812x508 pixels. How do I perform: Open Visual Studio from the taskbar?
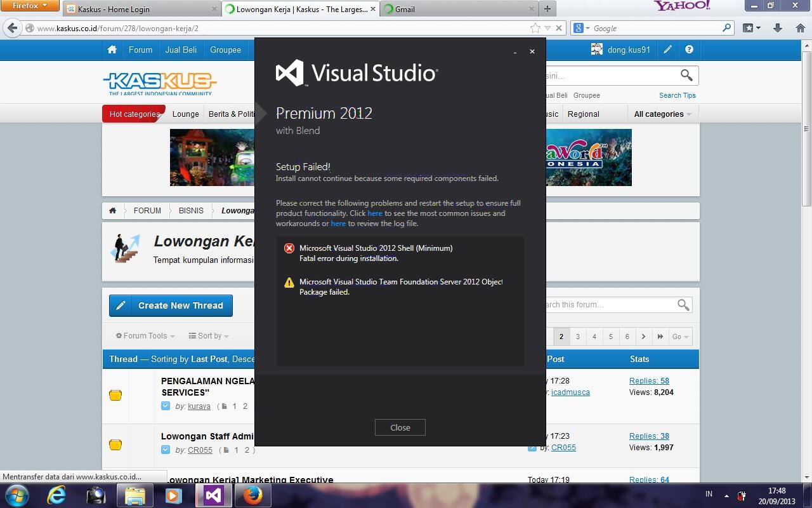click(x=213, y=495)
